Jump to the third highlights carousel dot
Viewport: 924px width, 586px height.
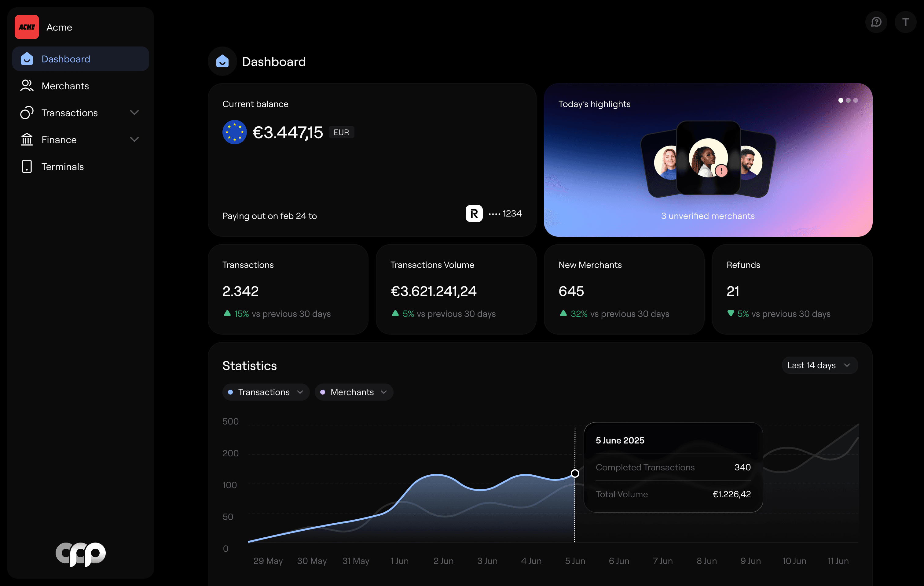[855, 100]
